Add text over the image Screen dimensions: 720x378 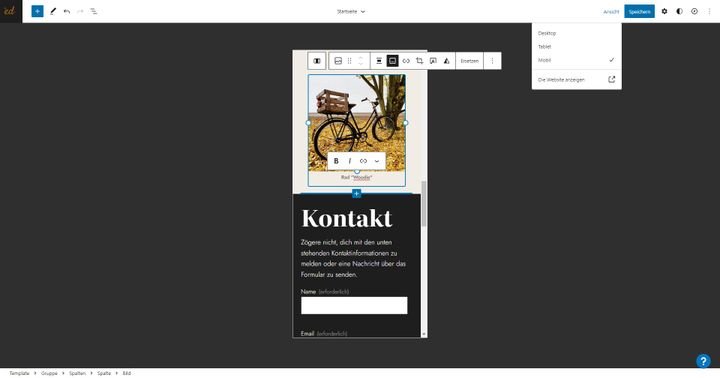(x=433, y=61)
